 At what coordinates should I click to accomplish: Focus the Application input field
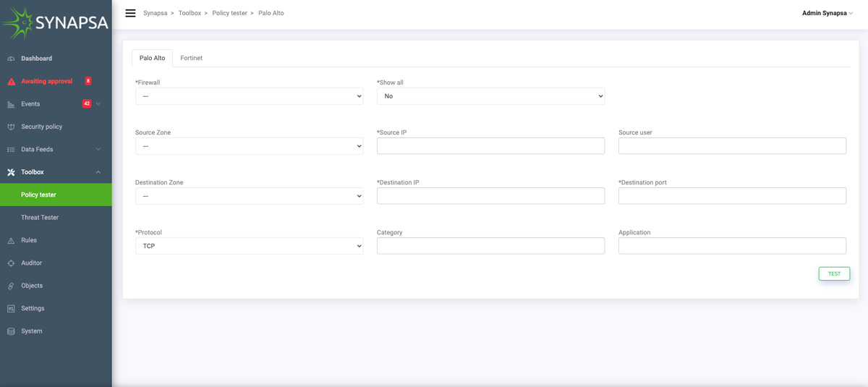pyautogui.click(x=732, y=245)
